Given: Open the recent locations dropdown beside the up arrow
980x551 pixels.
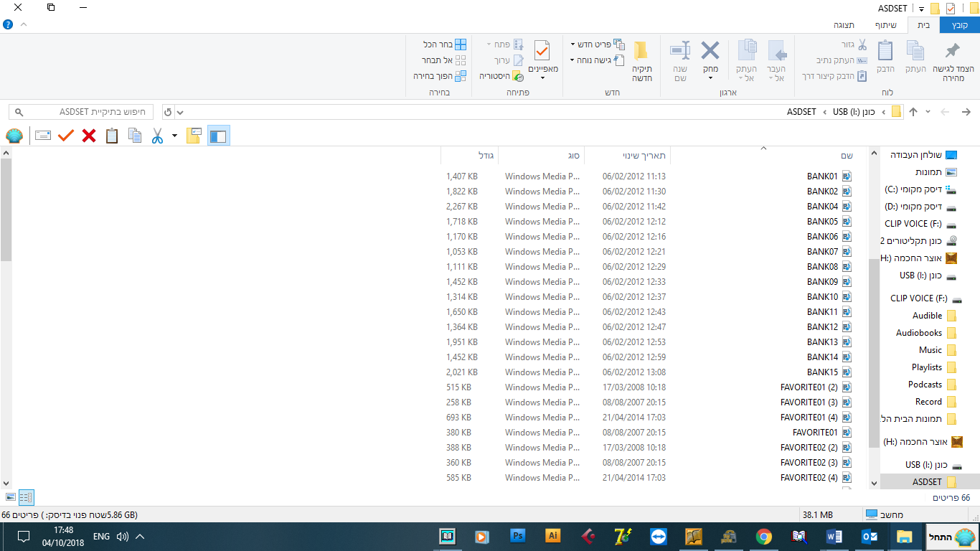Looking at the screenshot, I should (928, 112).
